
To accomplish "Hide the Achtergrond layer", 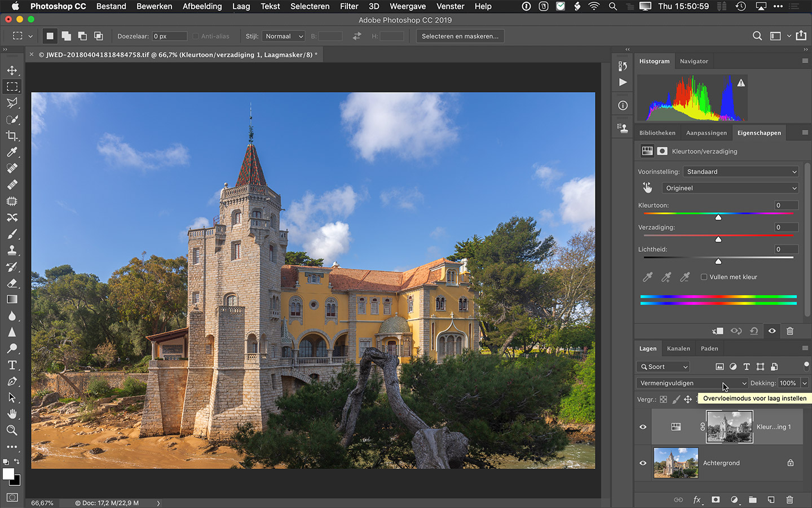I will click(x=643, y=463).
